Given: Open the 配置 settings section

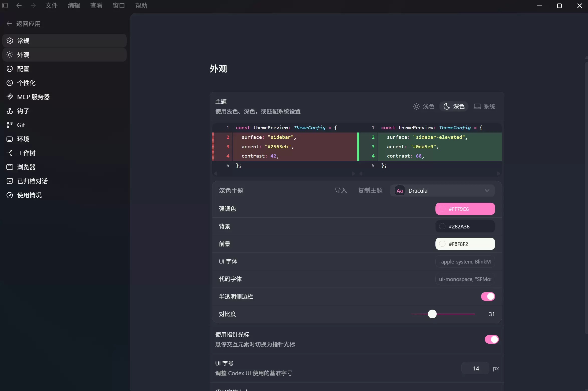Looking at the screenshot, I should [64, 69].
